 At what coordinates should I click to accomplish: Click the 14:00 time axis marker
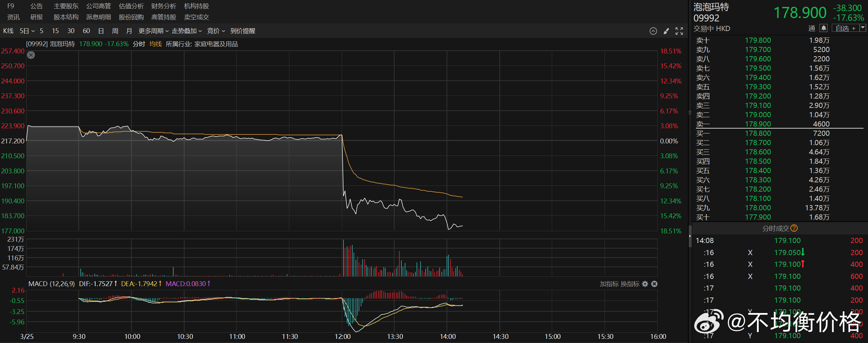pos(448,336)
